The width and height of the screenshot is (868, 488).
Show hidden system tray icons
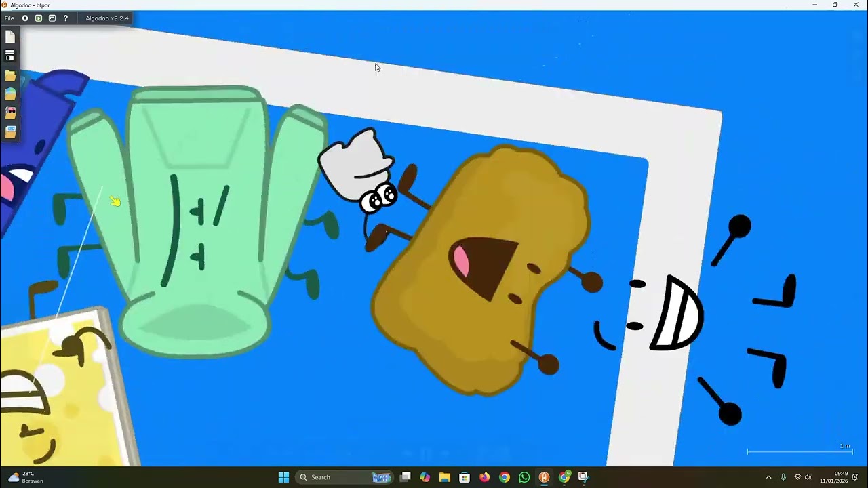click(768, 477)
